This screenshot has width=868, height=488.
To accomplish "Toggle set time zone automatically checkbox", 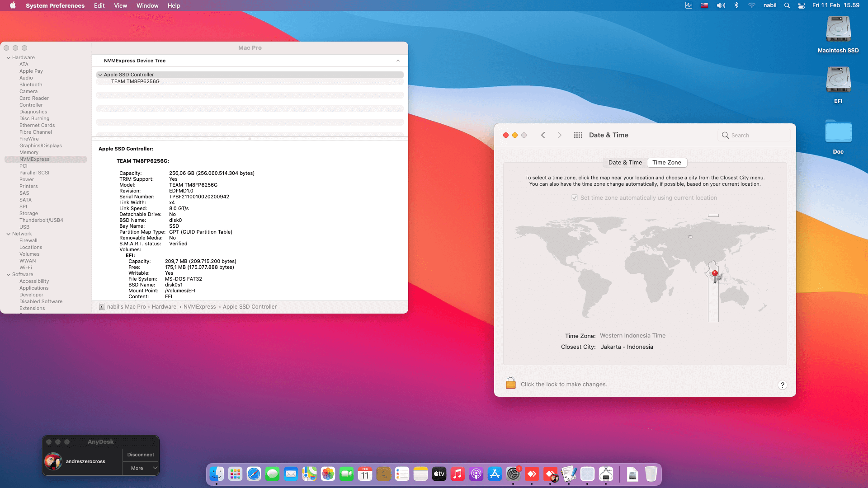I will click(574, 198).
